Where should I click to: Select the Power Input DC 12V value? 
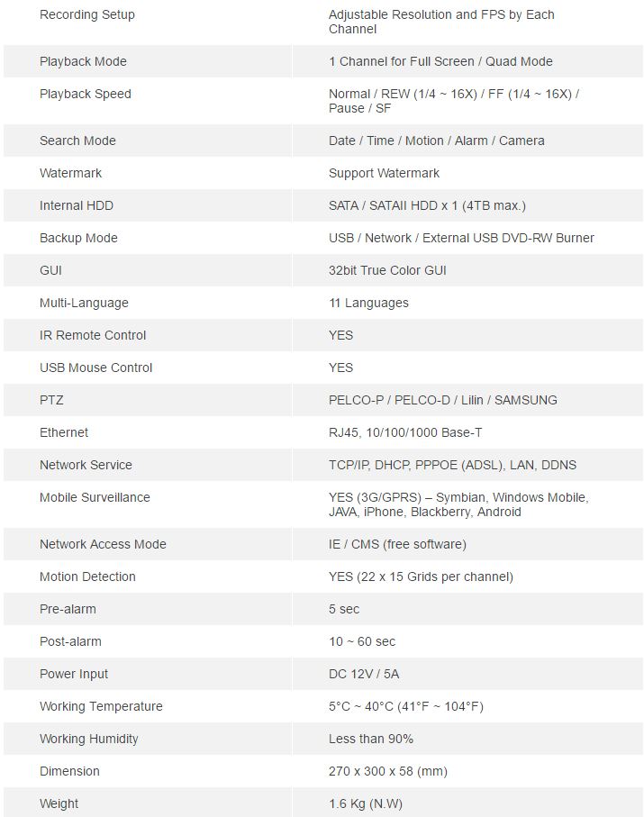[364, 674]
